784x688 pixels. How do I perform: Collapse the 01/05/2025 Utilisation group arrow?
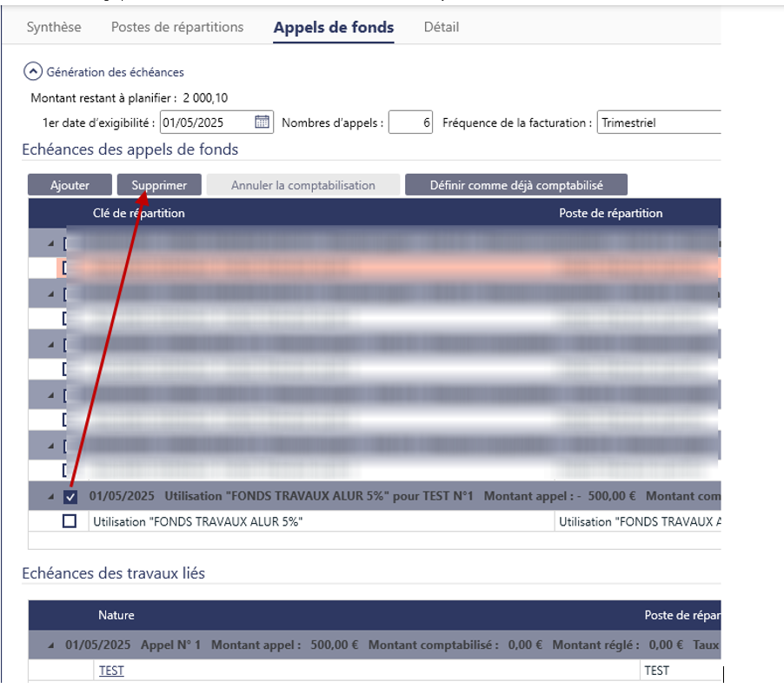50,497
